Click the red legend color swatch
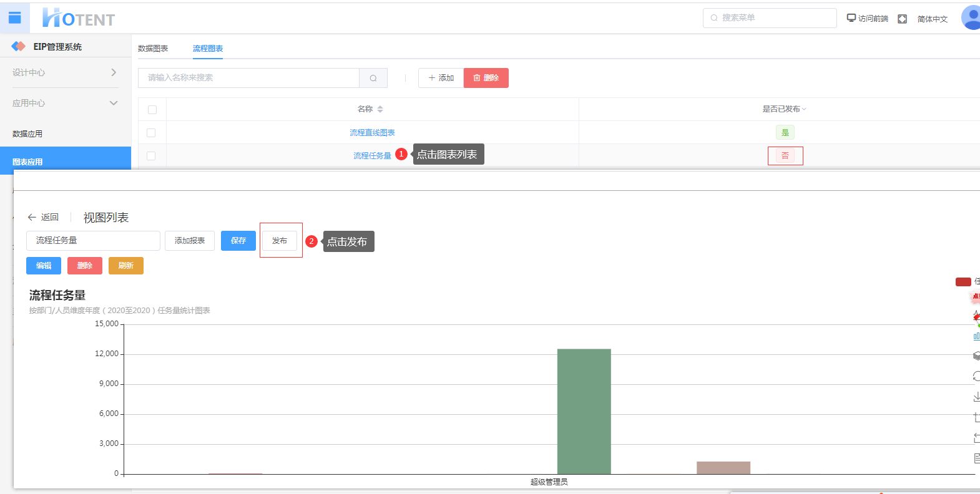 963,282
